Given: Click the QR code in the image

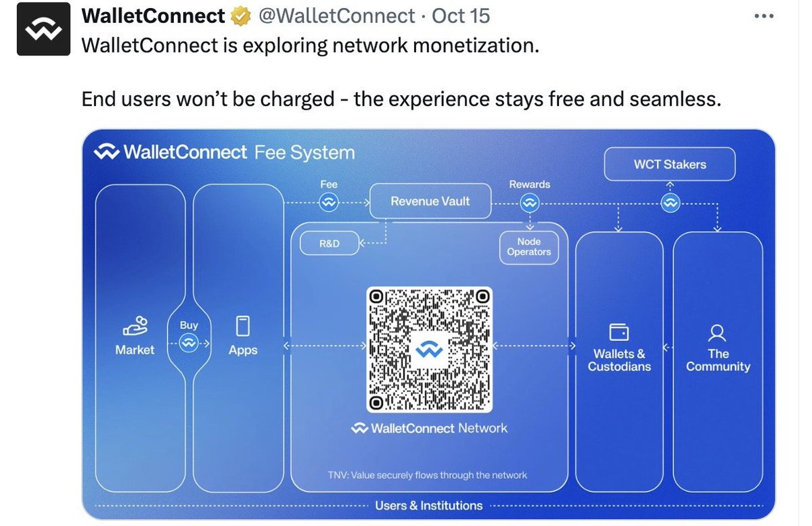Looking at the screenshot, I should coord(429,350).
